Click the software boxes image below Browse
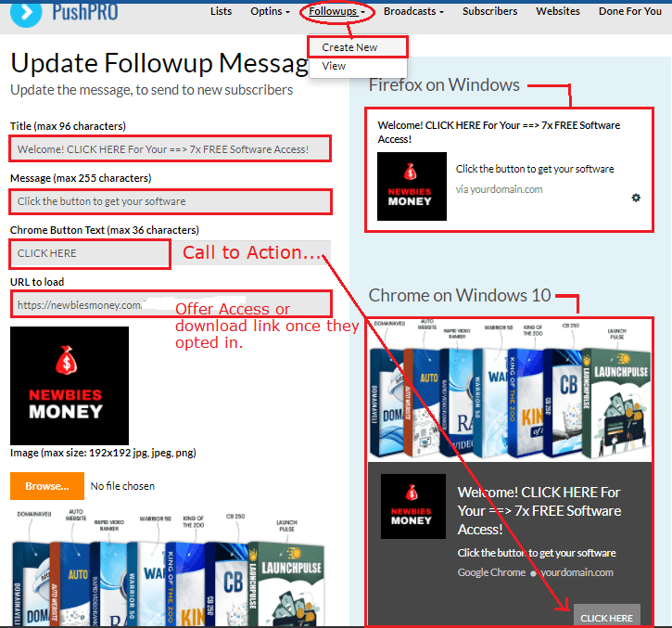672x628 pixels. (170, 567)
